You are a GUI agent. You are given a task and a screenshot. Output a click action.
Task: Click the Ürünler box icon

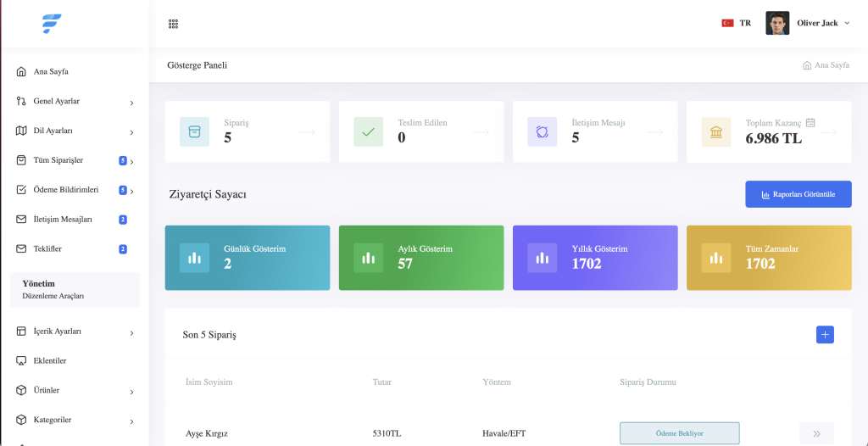tap(21, 390)
